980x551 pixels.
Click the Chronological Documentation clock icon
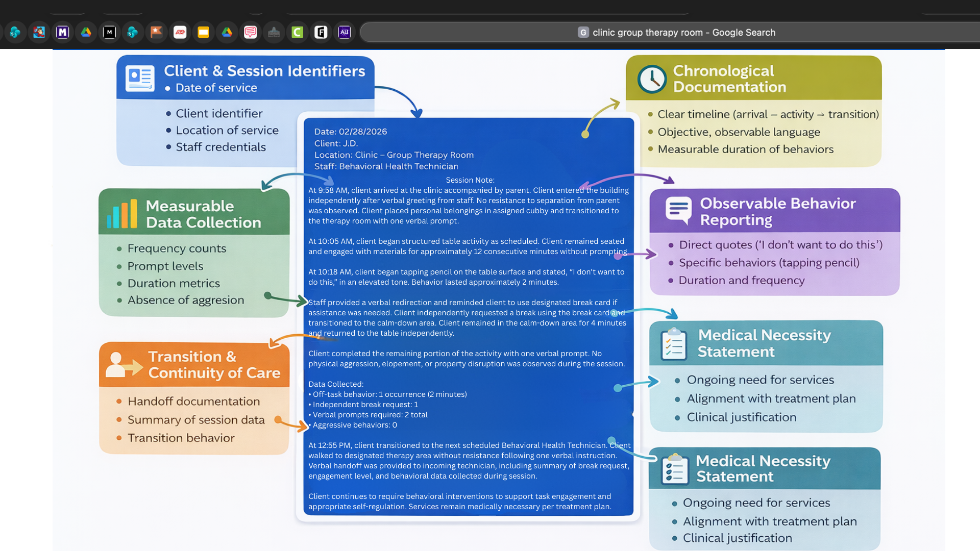click(652, 79)
